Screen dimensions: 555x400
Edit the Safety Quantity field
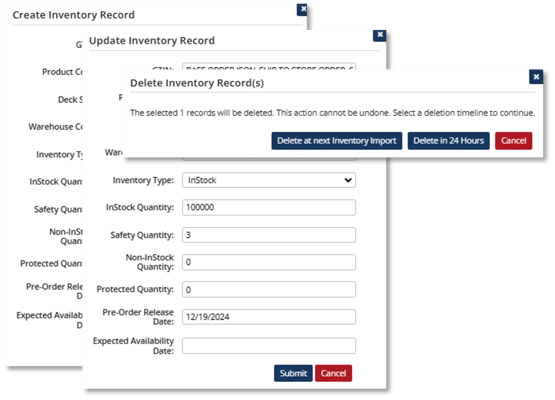click(269, 235)
